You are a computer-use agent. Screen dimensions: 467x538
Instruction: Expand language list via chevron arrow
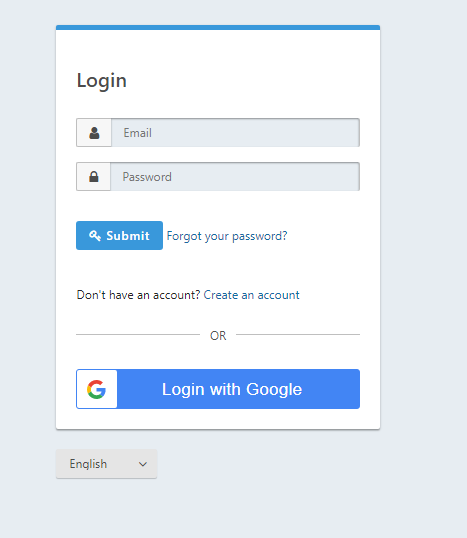coord(143,464)
